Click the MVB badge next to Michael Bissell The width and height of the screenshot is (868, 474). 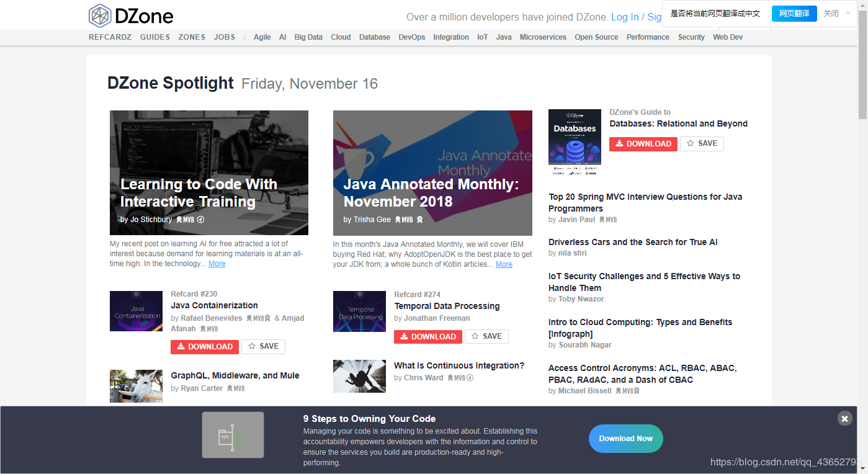click(x=625, y=391)
